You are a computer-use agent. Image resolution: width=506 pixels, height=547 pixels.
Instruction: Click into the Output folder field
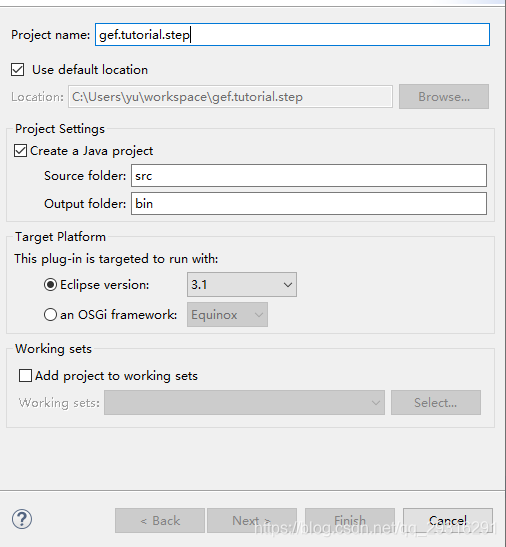tap(309, 203)
